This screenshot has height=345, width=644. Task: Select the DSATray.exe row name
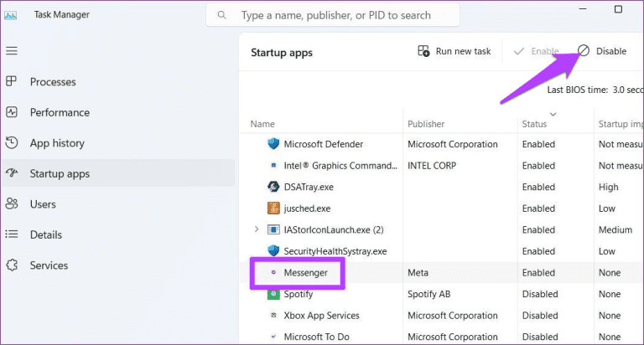[x=309, y=187]
